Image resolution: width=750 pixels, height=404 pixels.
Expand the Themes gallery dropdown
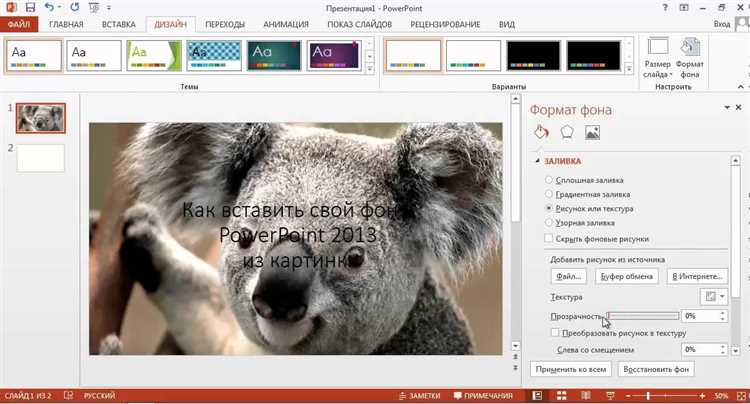tap(370, 69)
